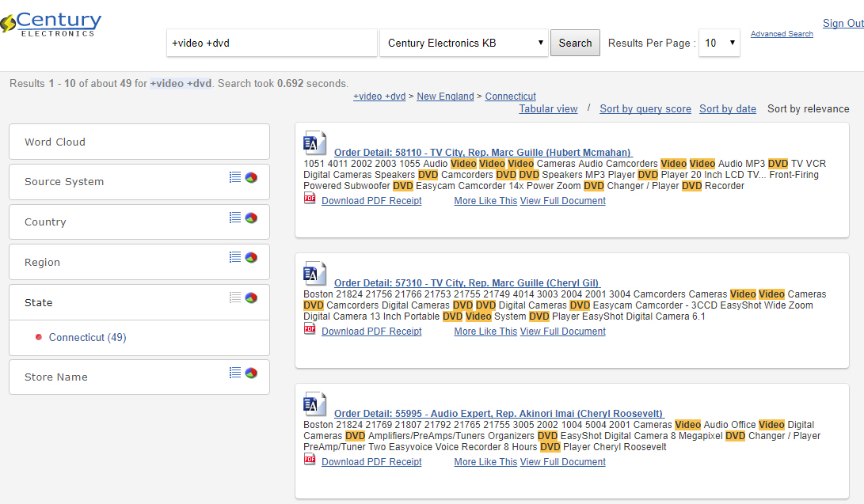The height and width of the screenshot is (504, 864).
Task: Open Region pie chart icon
Action: pos(251,257)
